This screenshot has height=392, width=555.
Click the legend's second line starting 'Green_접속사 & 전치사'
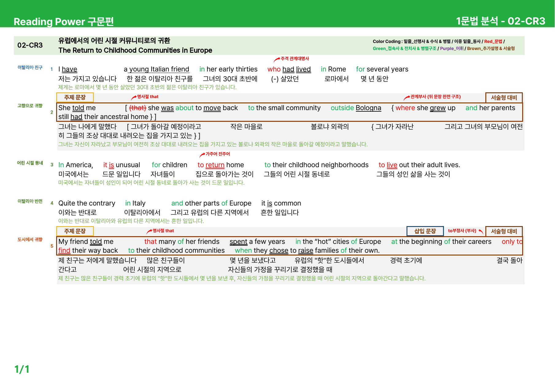pos(444,48)
